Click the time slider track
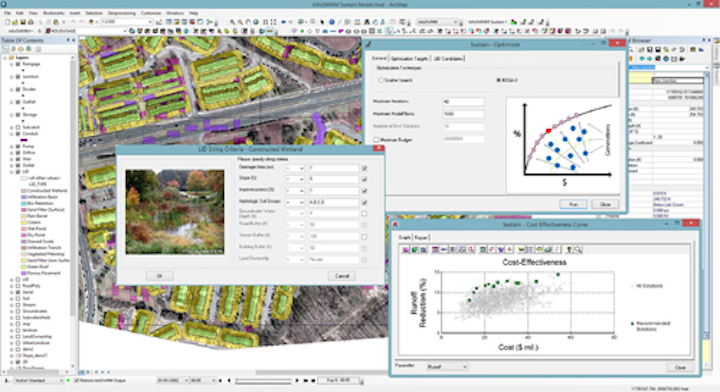720x392 pixels. tap(263, 381)
